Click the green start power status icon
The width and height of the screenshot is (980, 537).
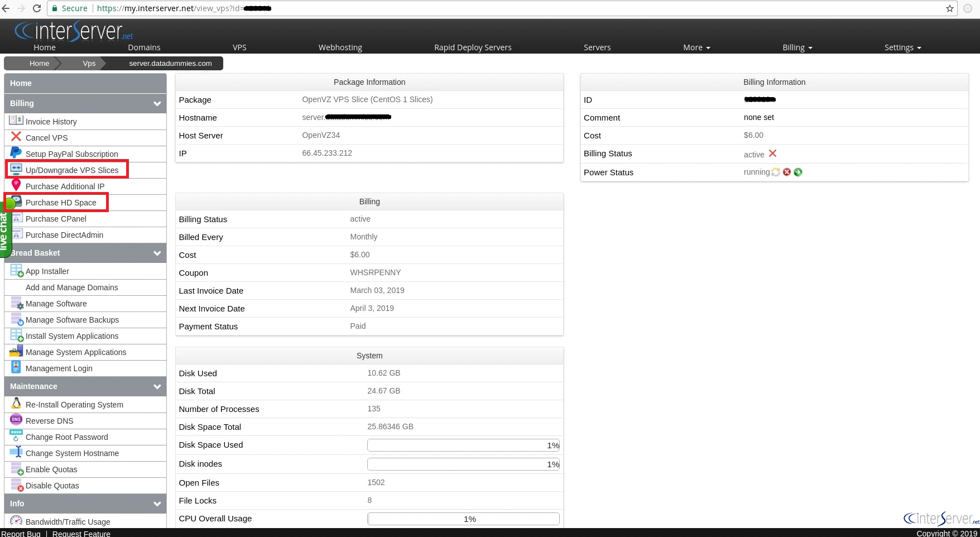798,172
